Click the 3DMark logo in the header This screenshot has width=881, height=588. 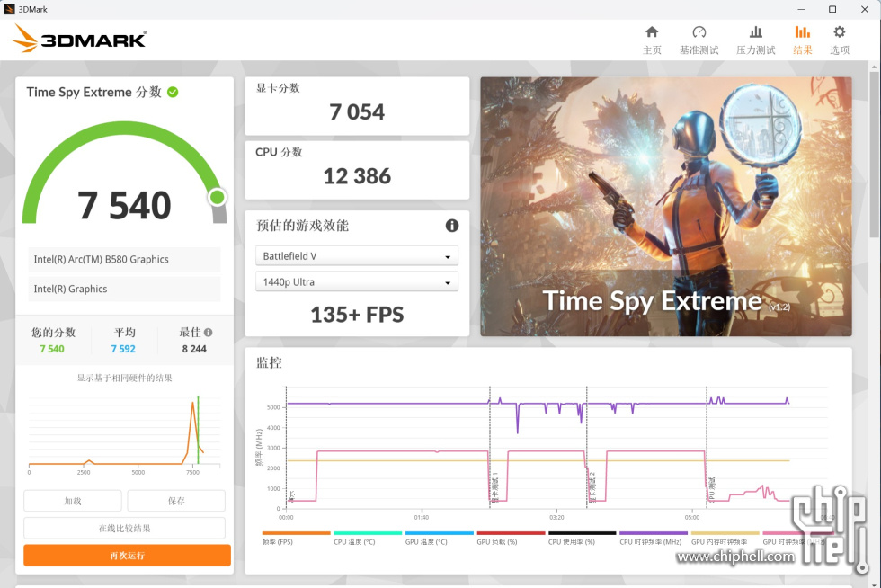point(79,39)
